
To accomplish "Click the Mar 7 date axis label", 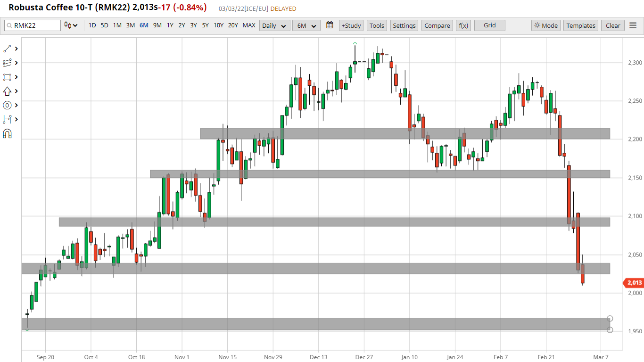I will pos(601,357).
